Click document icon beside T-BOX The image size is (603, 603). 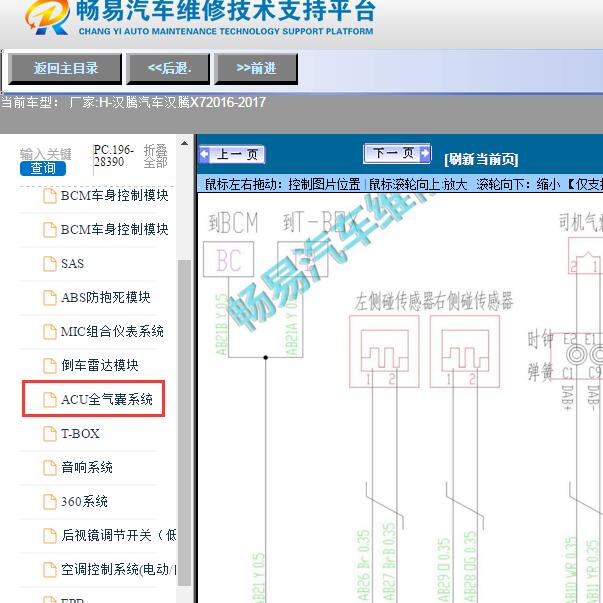[50, 433]
